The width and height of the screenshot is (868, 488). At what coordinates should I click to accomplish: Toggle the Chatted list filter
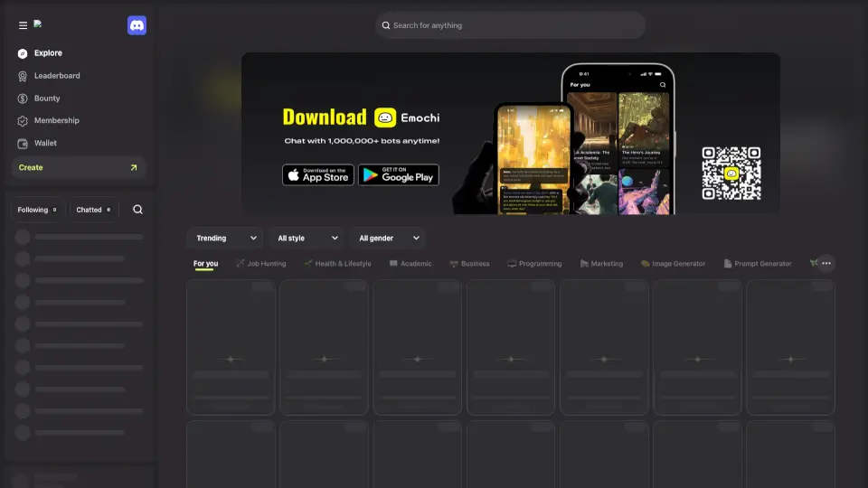tap(93, 210)
